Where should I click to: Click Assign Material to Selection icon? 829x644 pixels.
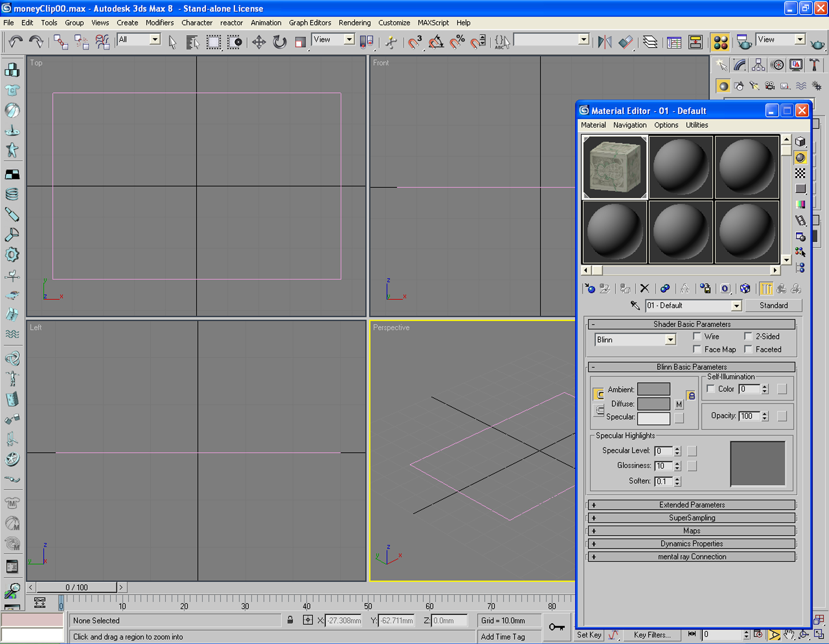coord(625,289)
